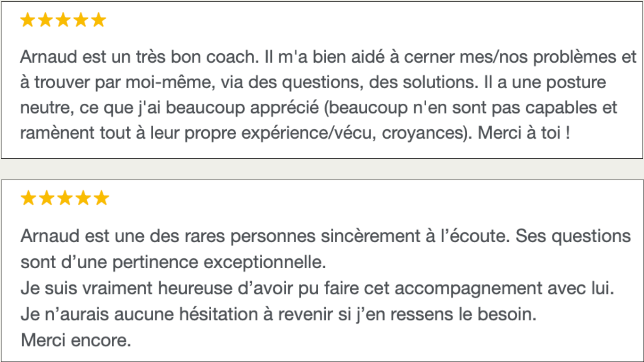Click the third star of the top review
Screen dimensions: 644x362
[63, 20]
